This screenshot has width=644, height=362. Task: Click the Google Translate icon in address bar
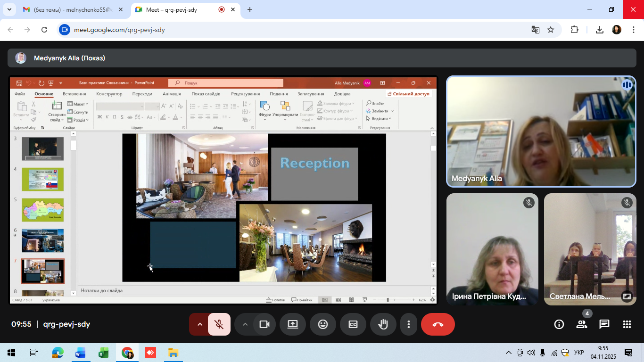coord(536,30)
